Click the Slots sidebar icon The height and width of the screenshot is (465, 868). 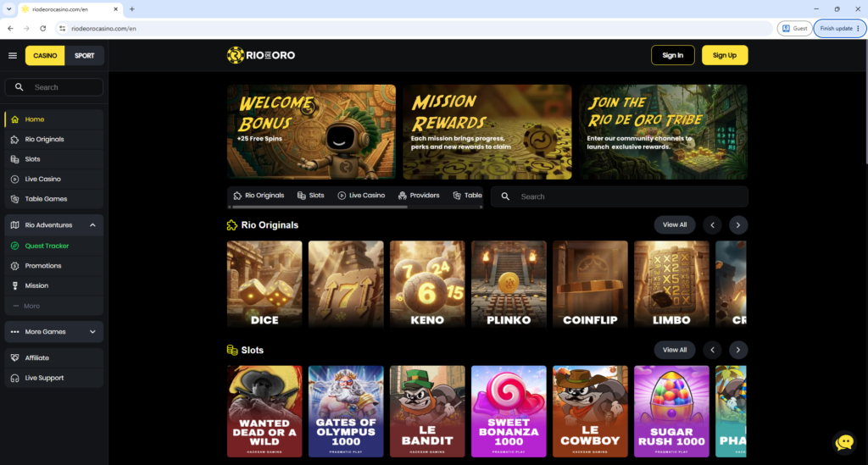coord(15,159)
